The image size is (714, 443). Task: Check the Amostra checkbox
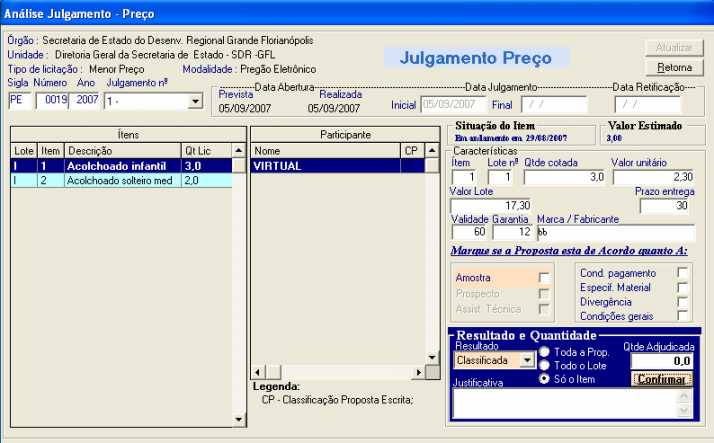tap(543, 277)
